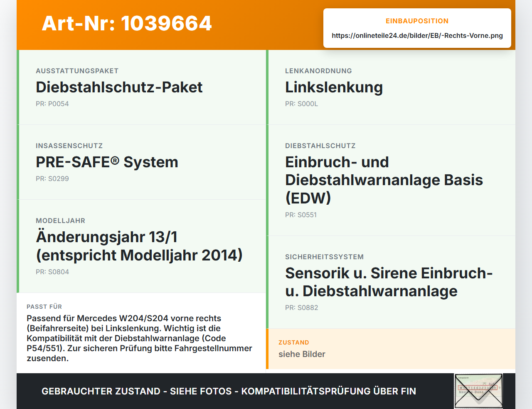Image resolution: width=532 pixels, height=409 pixels.
Task: Click the DIEBSTAHLSCHUTZ label
Action: coord(320,146)
